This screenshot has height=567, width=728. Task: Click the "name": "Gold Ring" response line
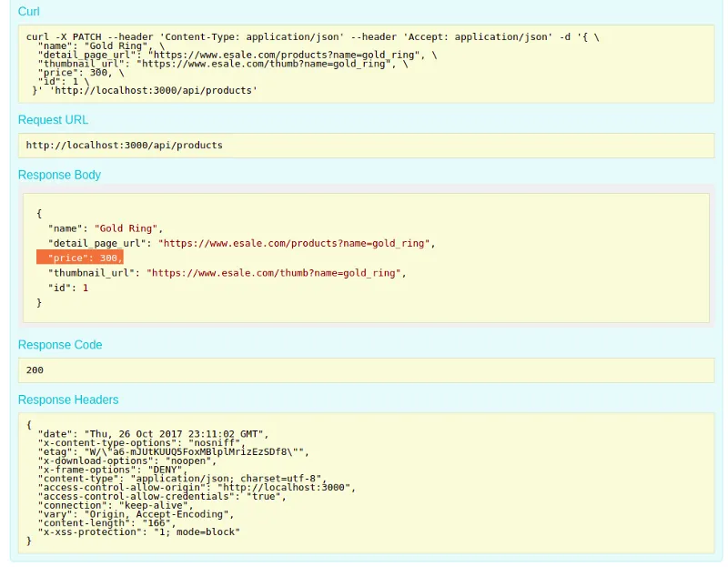tap(106, 228)
